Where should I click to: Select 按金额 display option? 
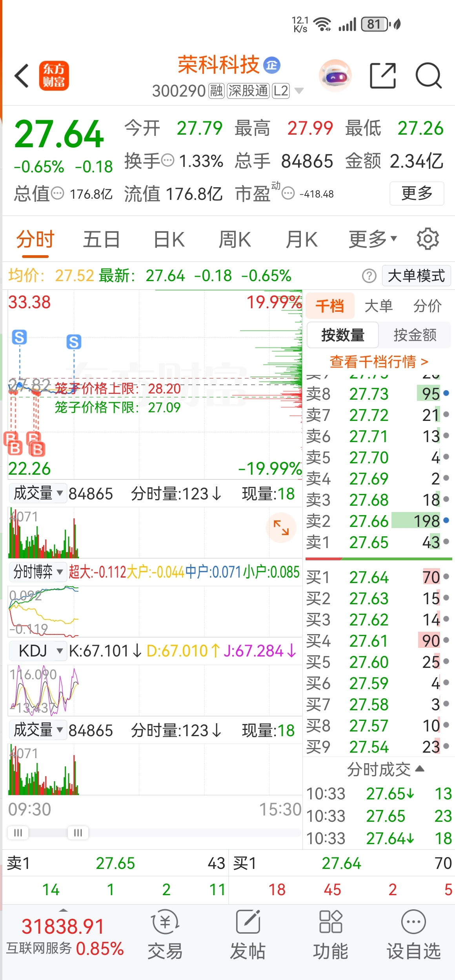point(415,335)
